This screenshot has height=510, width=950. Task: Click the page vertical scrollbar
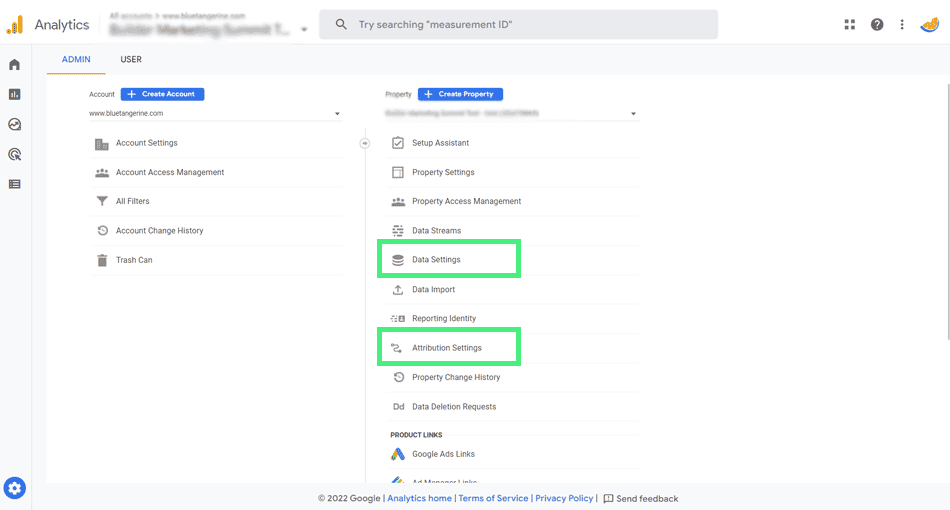tap(947, 212)
